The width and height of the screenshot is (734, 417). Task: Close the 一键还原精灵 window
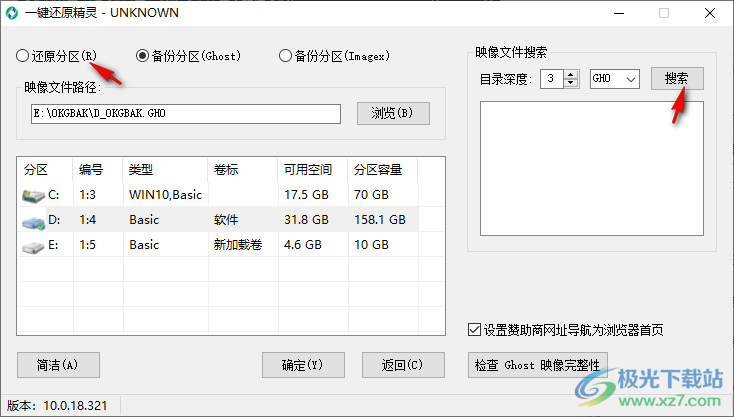[x=710, y=13]
